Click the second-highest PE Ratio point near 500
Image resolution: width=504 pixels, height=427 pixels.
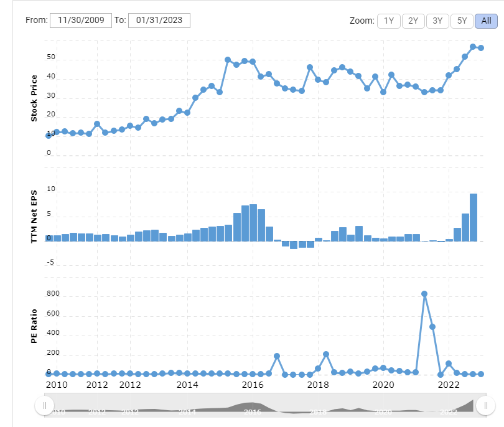point(432,327)
